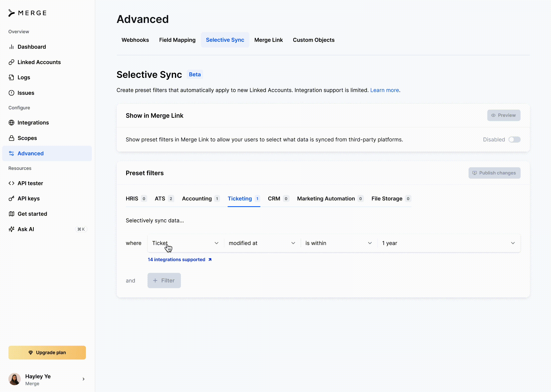
Task: Click the Advanced sliders icon
Action: tap(11, 153)
